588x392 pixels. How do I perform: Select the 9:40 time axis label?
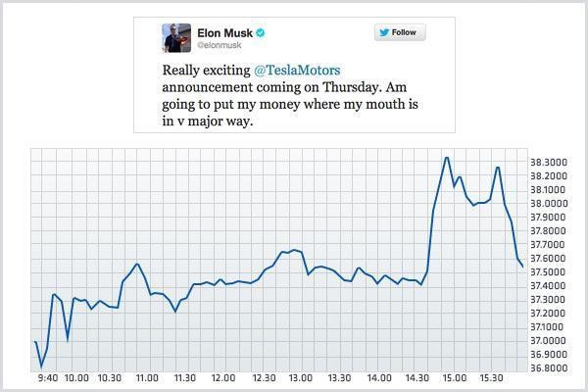[x=47, y=376]
